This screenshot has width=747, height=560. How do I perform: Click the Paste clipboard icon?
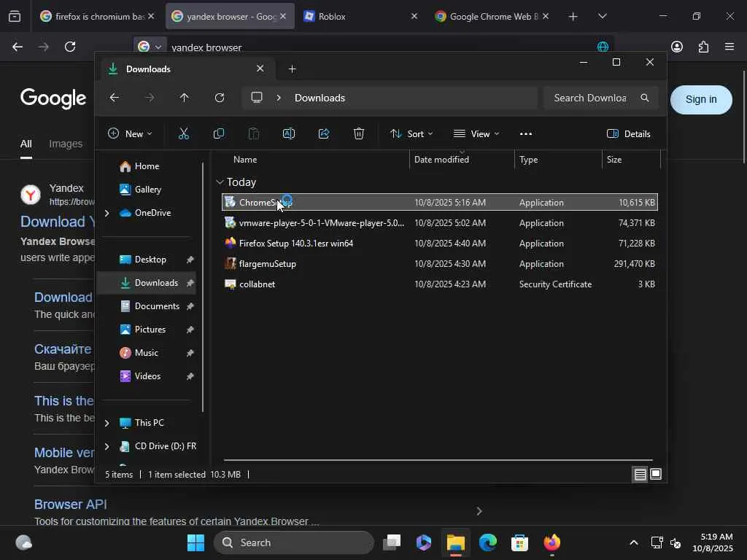tap(254, 134)
